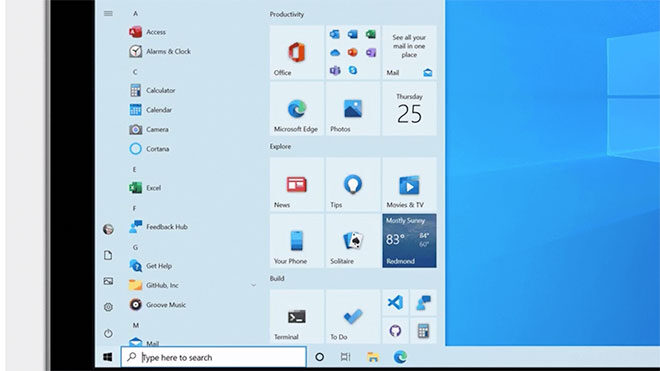Screen dimensions: 660x371
Task: Expand the GitHub, Inc folder chevron
Action: [253, 286]
